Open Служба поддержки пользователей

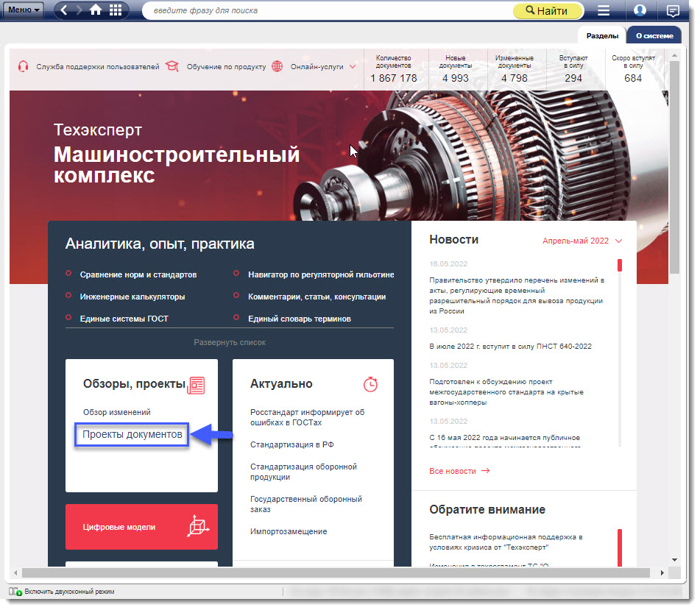[x=98, y=67]
